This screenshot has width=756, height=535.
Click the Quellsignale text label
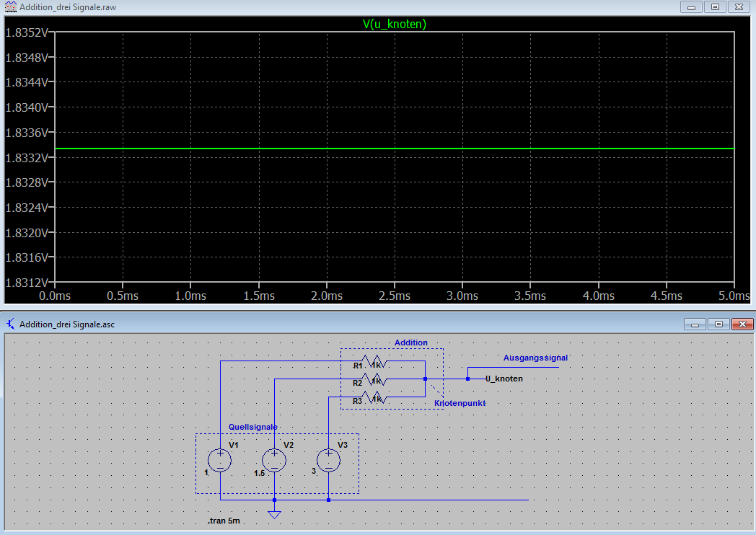(252, 427)
